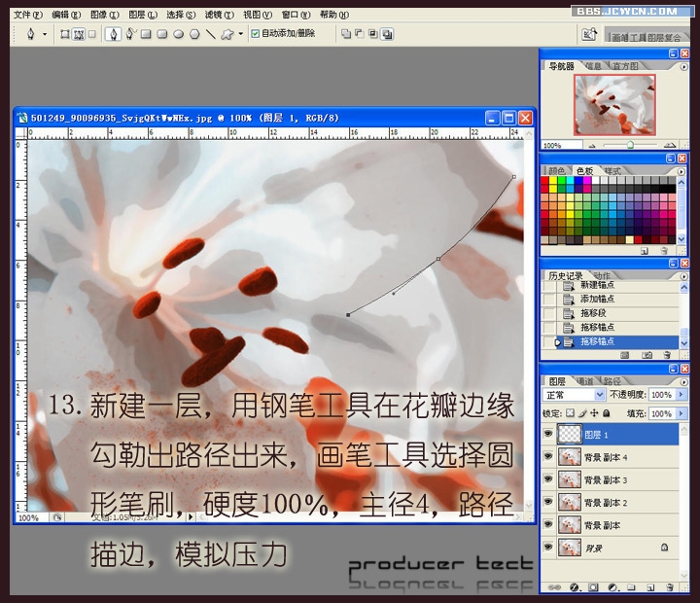The width and height of the screenshot is (700, 603).
Task: Select the Paths mode icon
Action: tap(79, 34)
